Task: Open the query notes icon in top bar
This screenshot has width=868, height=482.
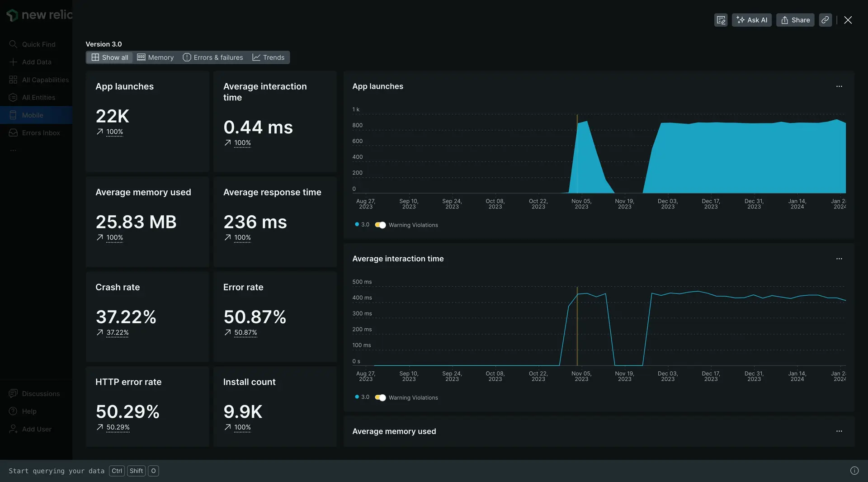Action: coord(721,20)
